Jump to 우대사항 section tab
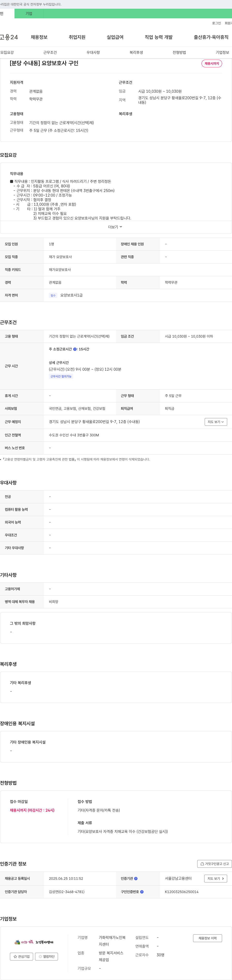Screen dimensions: 232x980 pyautogui.click(x=93, y=52)
